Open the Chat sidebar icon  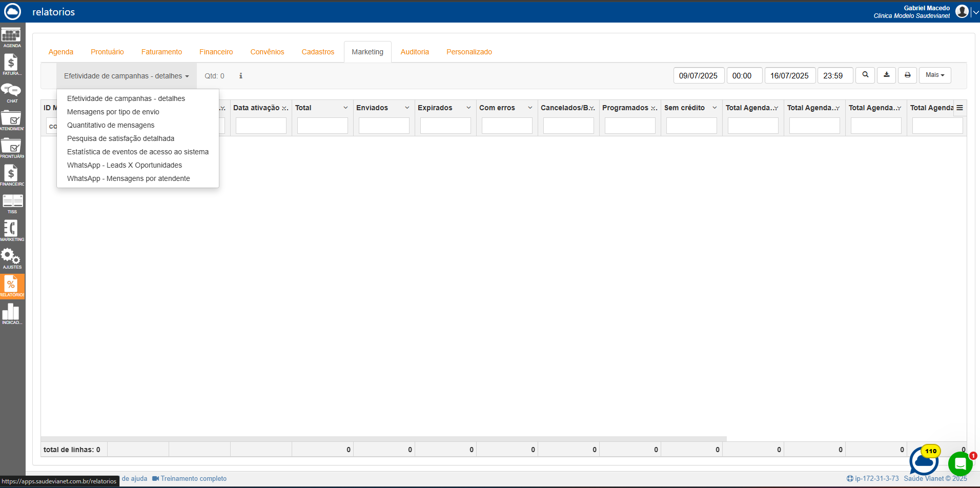point(11,93)
